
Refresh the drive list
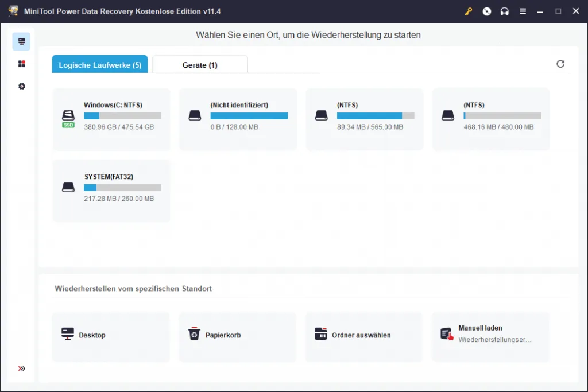[560, 64]
